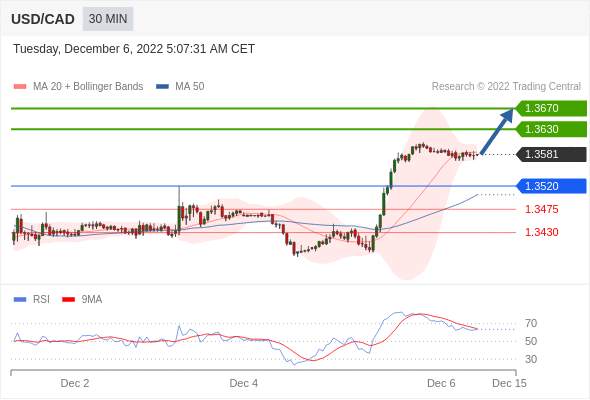Click the red 9MA legend swatch
Image resolution: width=590 pixels, height=400 pixels.
68,300
